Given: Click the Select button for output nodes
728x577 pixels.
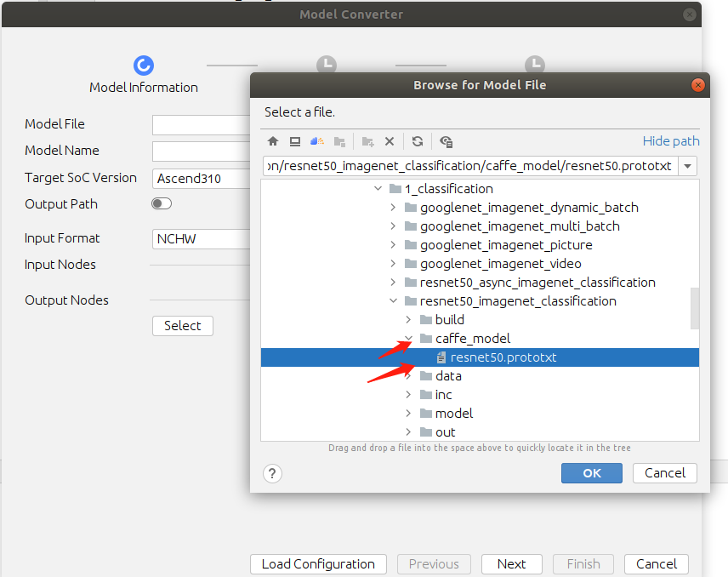Looking at the screenshot, I should tap(183, 326).
